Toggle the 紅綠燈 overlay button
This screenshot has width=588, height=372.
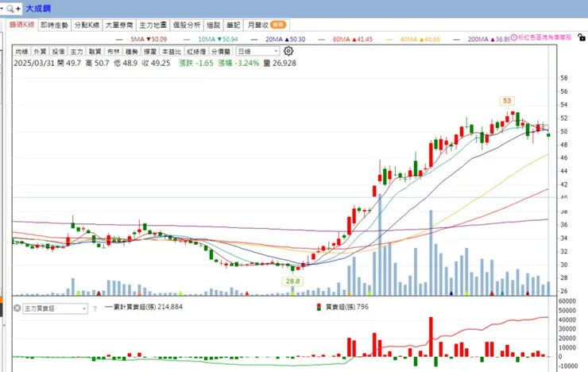(196, 52)
